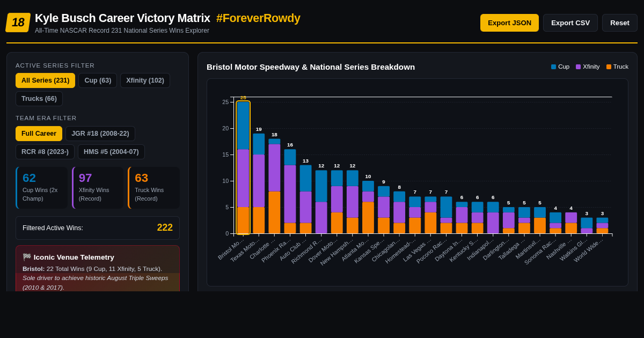644x338 pixels.
Task: Choose the HMS #5 (2004-07) era
Action: click(x=111, y=152)
